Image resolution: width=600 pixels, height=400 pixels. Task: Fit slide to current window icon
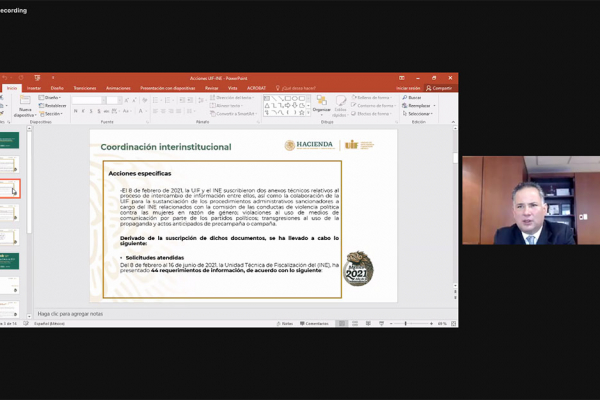coord(453,324)
